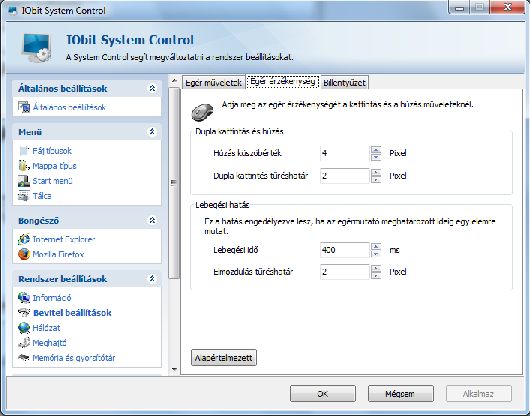
Task: Click the Információ icon
Action: pyautogui.click(x=24, y=298)
